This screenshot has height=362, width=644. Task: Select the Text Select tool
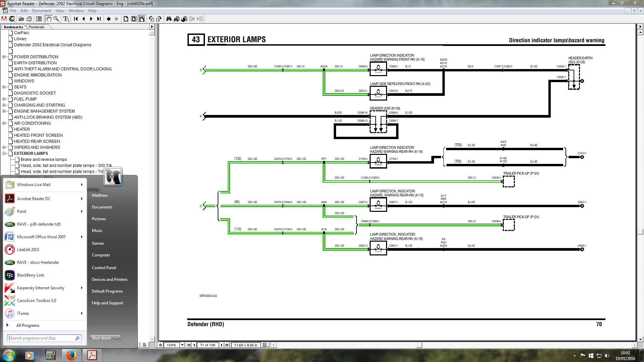(66, 19)
